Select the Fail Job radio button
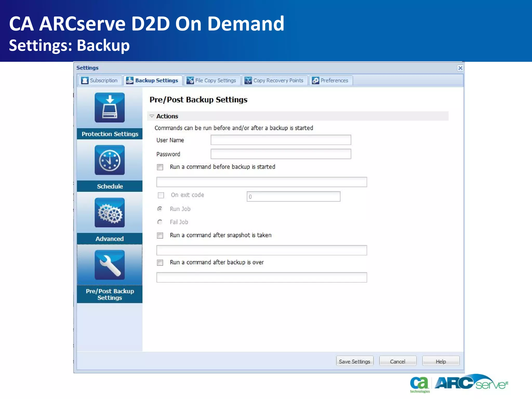Screen dimensions: 532x399 (x=160, y=222)
